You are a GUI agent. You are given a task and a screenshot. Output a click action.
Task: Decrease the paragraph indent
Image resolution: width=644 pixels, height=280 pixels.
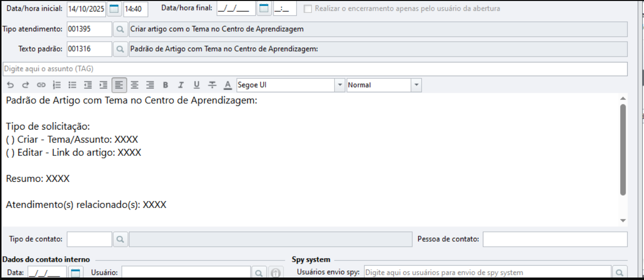88,85
